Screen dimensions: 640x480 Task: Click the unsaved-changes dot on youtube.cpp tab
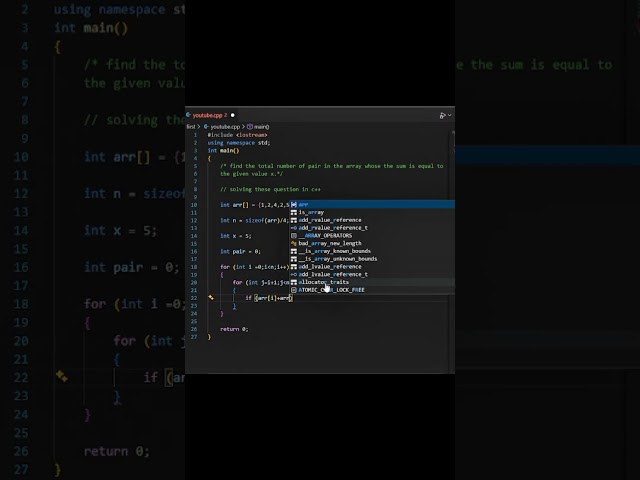[233, 115]
